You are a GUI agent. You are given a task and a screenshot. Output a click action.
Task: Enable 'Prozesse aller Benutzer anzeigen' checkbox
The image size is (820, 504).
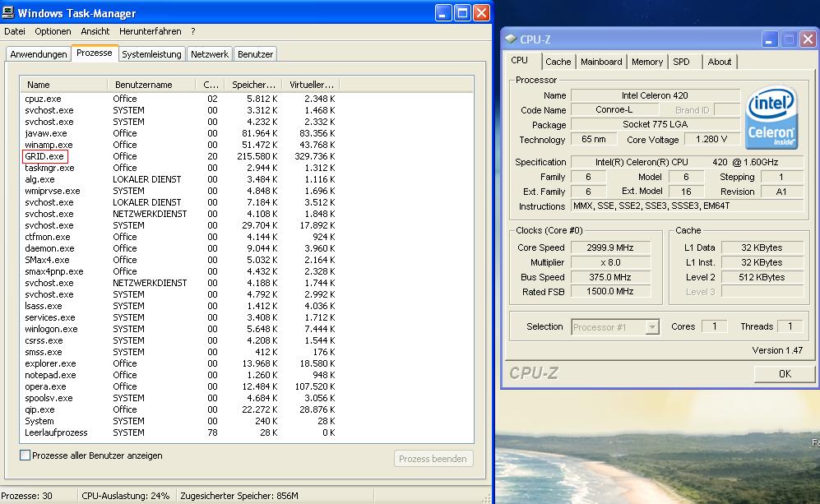(x=25, y=455)
